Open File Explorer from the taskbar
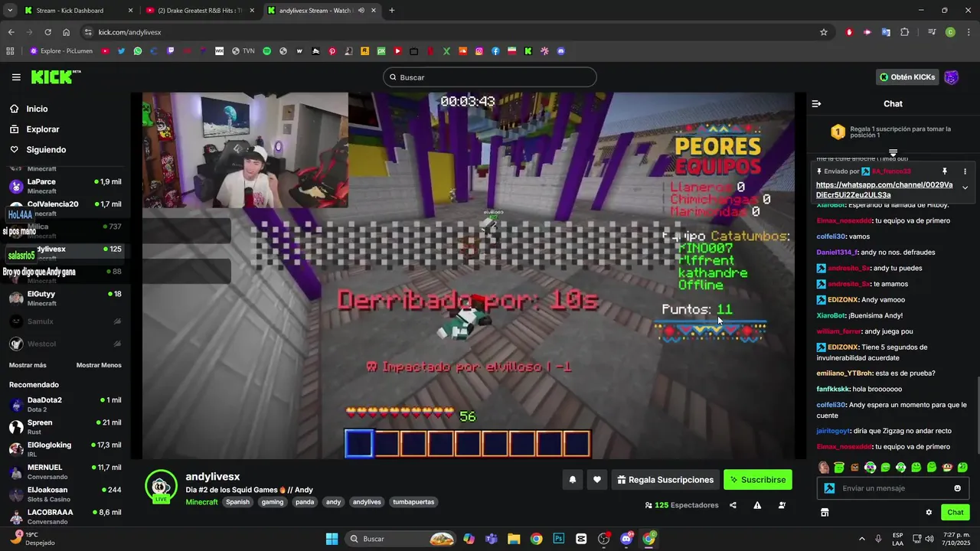980x551 pixels. [514, 539]
